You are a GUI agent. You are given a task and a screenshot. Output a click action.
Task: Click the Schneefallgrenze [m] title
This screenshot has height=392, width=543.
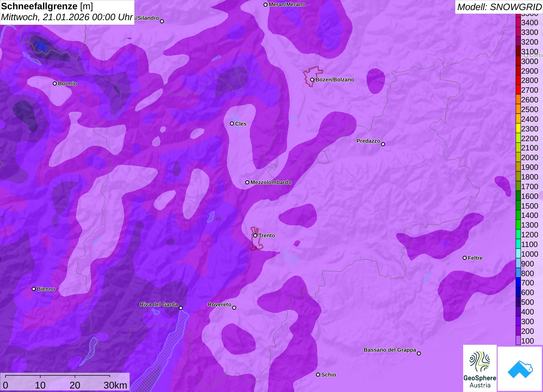[47, 6]
